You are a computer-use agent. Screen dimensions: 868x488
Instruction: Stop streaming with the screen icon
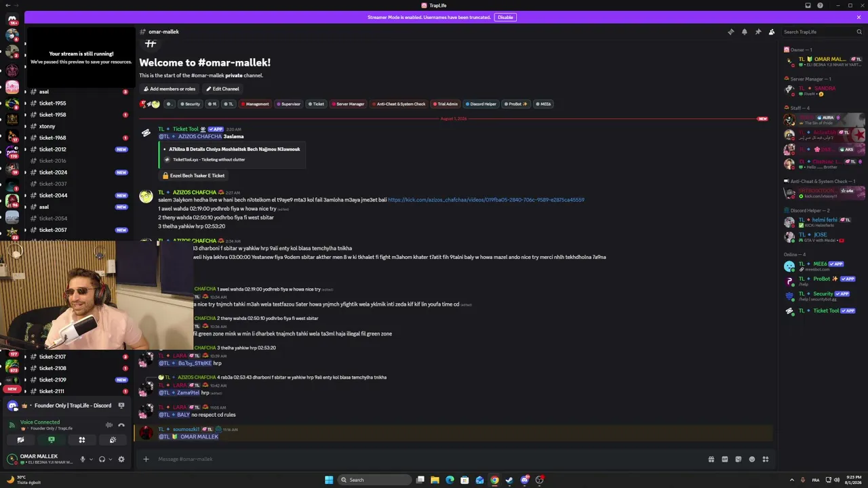(121, 405)
